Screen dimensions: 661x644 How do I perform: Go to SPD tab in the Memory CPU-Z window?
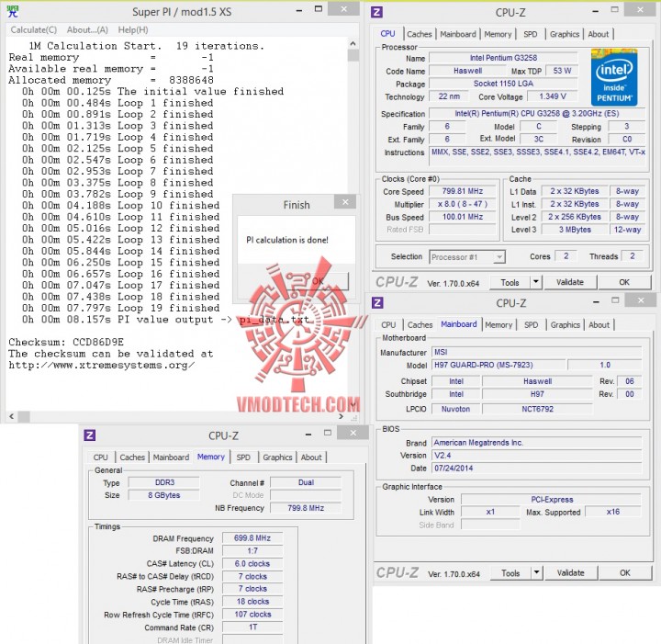243,458
